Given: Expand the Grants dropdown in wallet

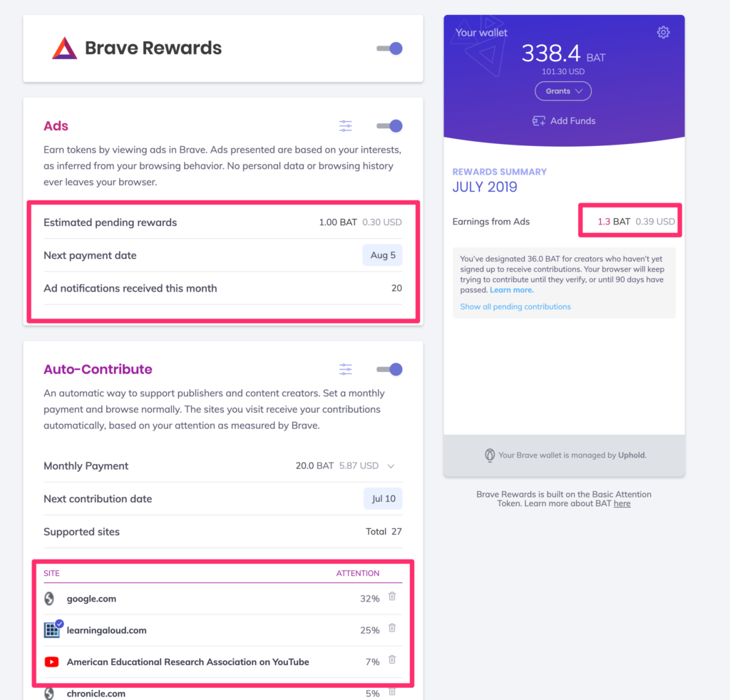Looking at the screenshot, I should 563,91.
